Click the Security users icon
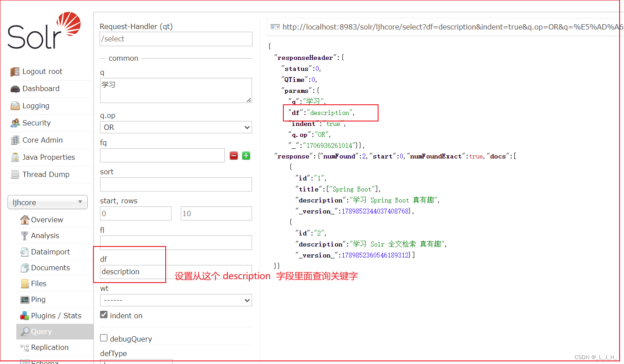 click(x=15, y=123)
